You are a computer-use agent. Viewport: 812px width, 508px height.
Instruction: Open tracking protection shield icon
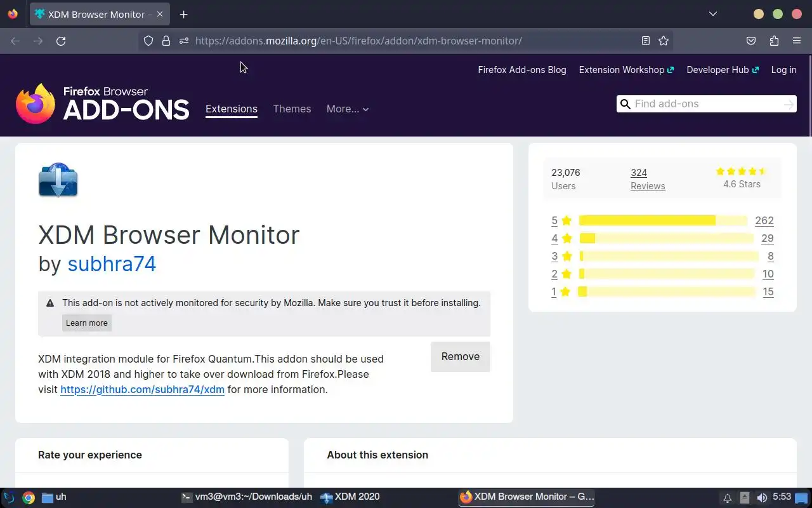[x=148, y=41]
